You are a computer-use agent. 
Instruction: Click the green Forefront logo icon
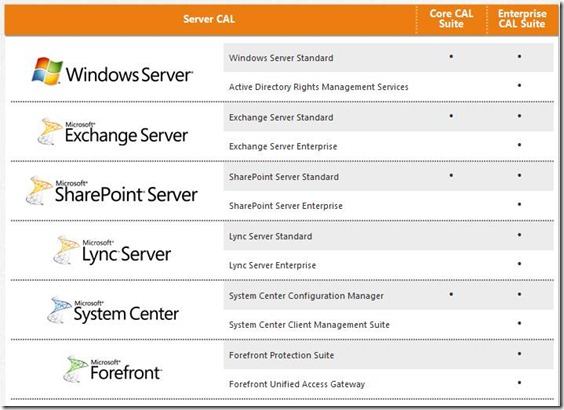[76, 369]
